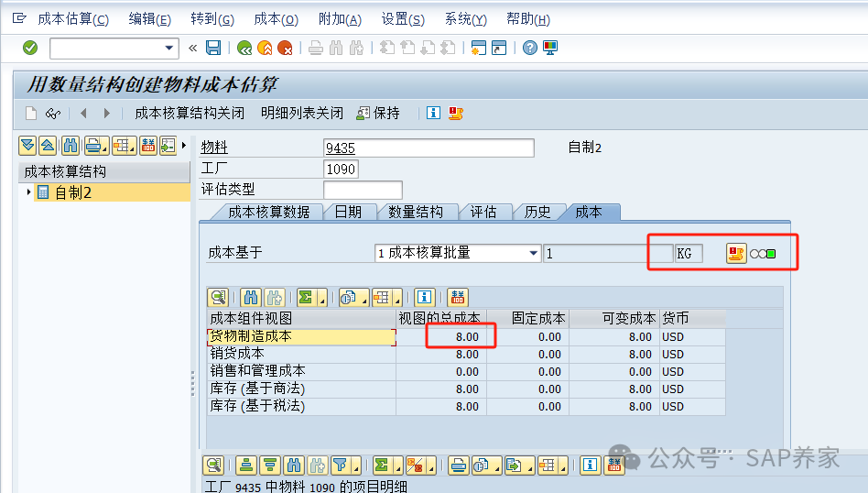Show more costing structure toolbar buttons arrow
Image resolution: width=868 pixels, height=493 pixels.
184,145
